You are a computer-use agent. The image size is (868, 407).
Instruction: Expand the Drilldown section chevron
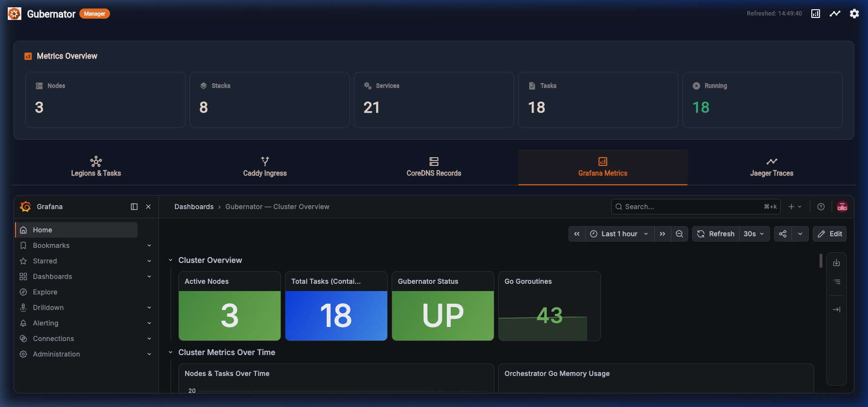coord(149,308)
